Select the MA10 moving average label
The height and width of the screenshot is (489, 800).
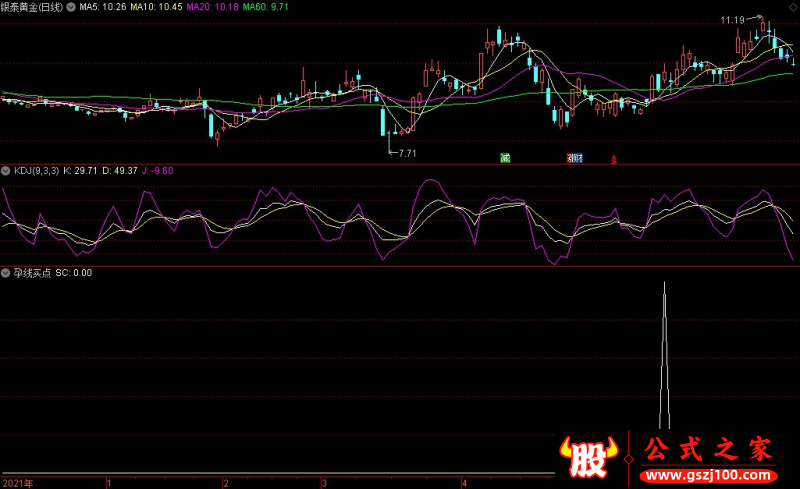[x=156, y=7]
